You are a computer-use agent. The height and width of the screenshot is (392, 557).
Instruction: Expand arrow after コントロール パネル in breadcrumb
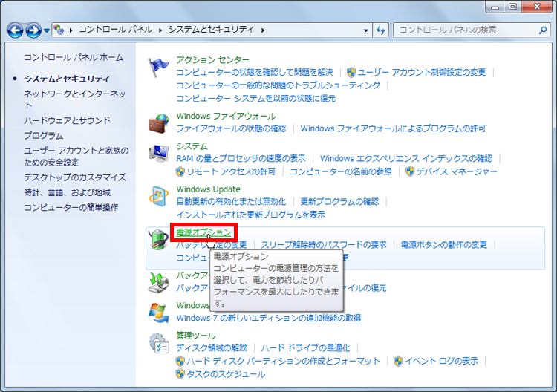click(x=160, y=30)
